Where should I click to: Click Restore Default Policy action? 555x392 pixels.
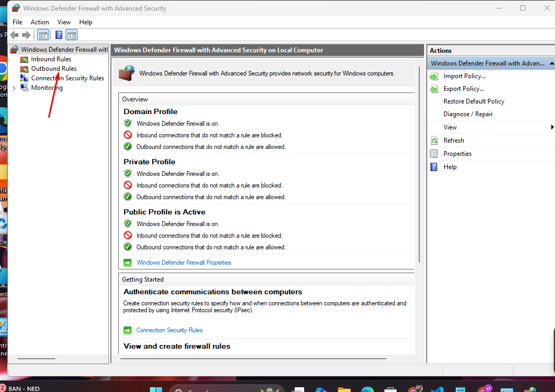(474, 101)
